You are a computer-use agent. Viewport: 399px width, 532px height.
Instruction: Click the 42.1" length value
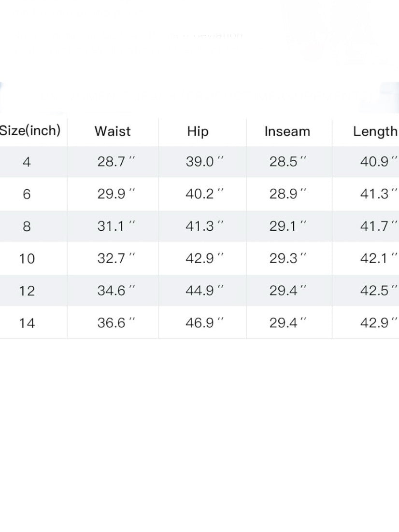pyautogui.click(x=378, y=258)
